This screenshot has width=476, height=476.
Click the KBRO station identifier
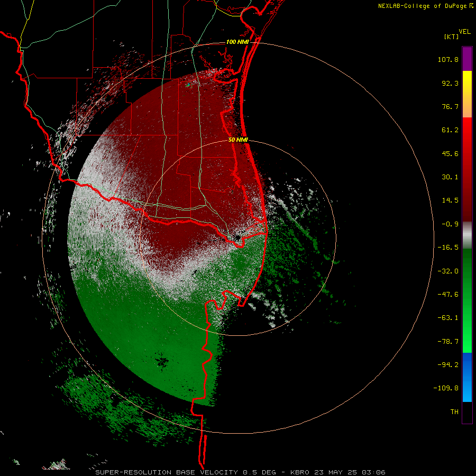(x=300, y=472)
